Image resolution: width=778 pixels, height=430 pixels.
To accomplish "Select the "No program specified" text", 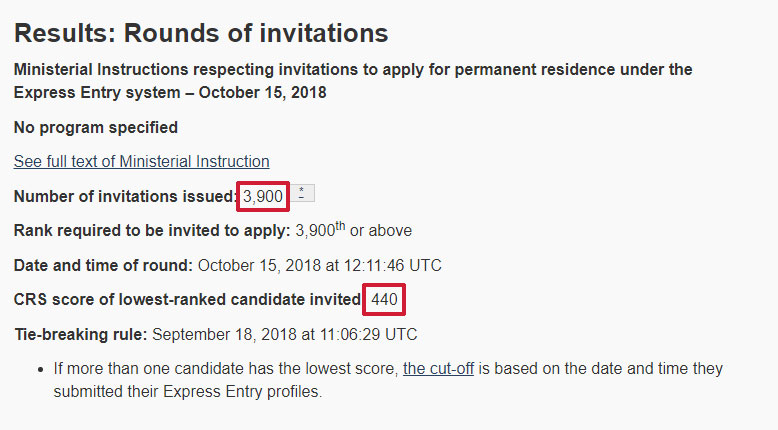I will click(96, 127).
